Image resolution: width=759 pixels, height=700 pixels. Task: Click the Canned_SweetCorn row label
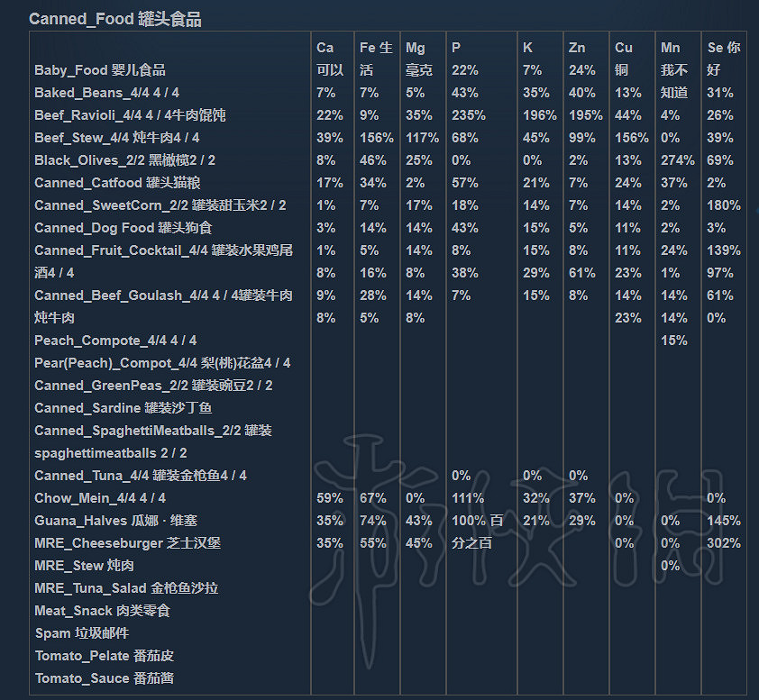pos(160,205)
